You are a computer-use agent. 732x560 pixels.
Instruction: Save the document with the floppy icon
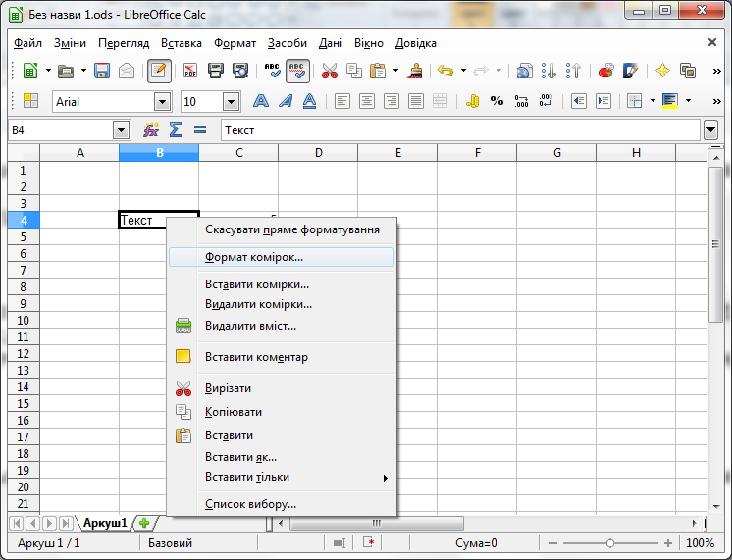pos(102,71)
